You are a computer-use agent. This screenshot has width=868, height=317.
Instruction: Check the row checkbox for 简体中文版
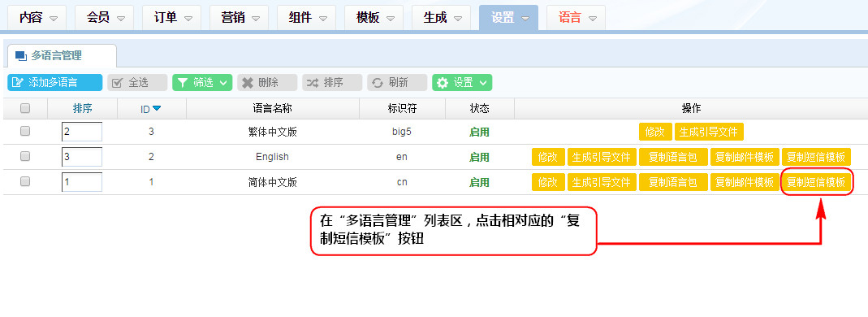pos(25,181)
